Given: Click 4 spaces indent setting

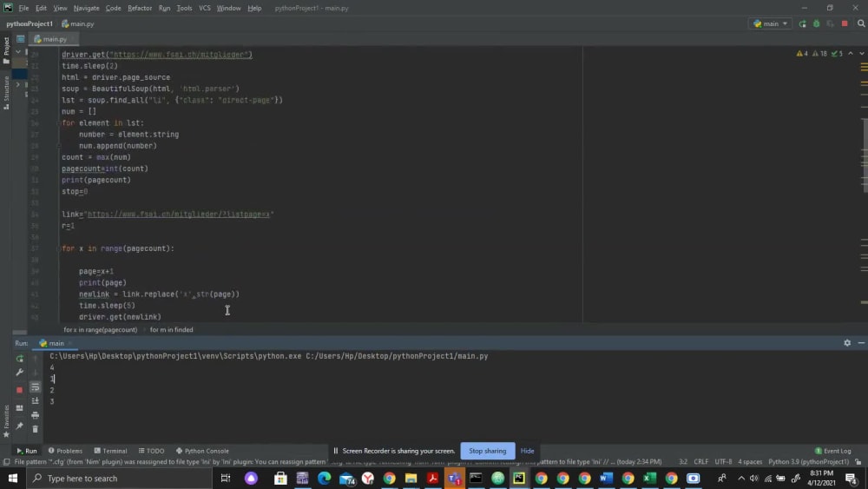Looking at the screenshot, I should click(750, 462).
